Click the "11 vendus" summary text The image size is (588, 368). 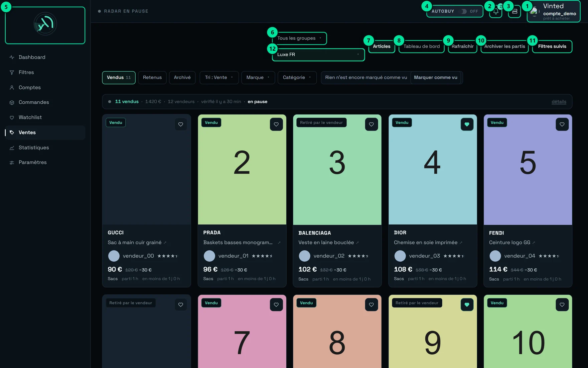pos(127,102)
